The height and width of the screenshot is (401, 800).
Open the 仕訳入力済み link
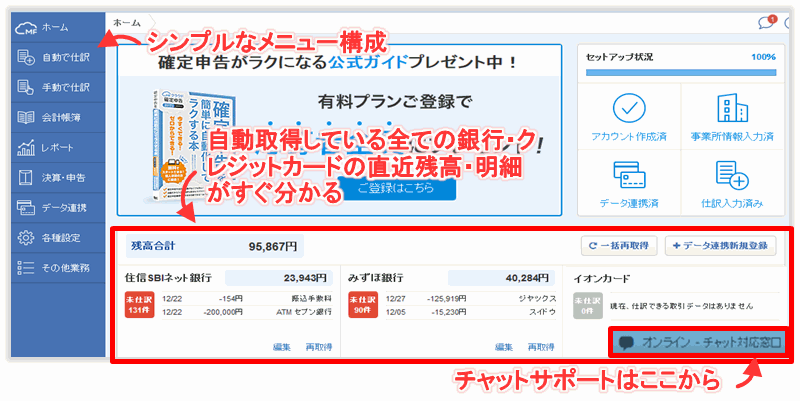pos(732,203)
